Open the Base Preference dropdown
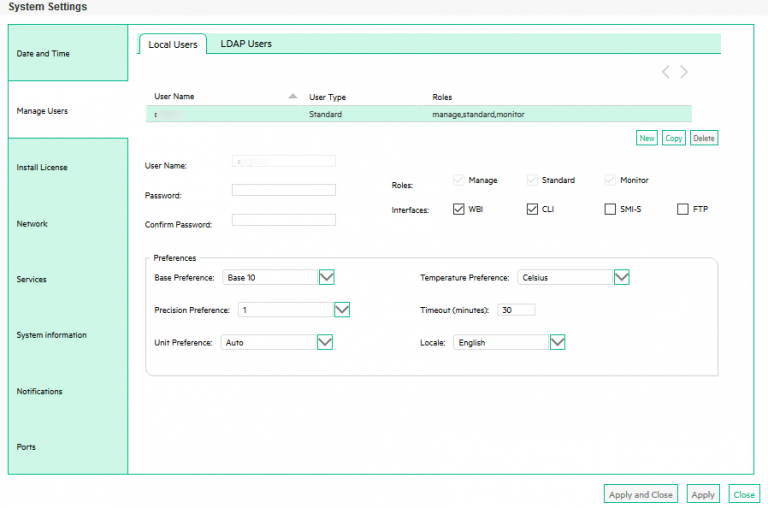Screen dimensions: 768x508 click(326, 277)
